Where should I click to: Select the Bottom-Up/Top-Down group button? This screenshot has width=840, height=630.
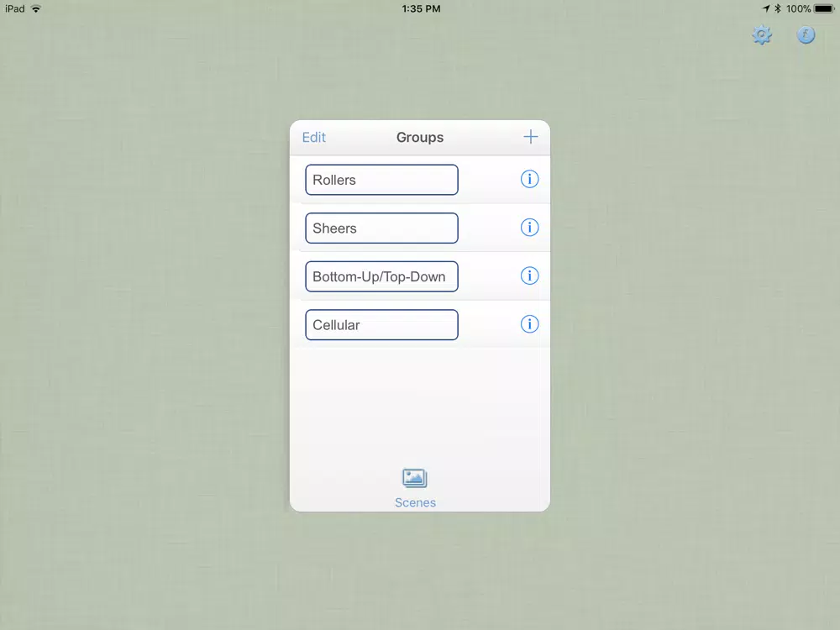381,276
